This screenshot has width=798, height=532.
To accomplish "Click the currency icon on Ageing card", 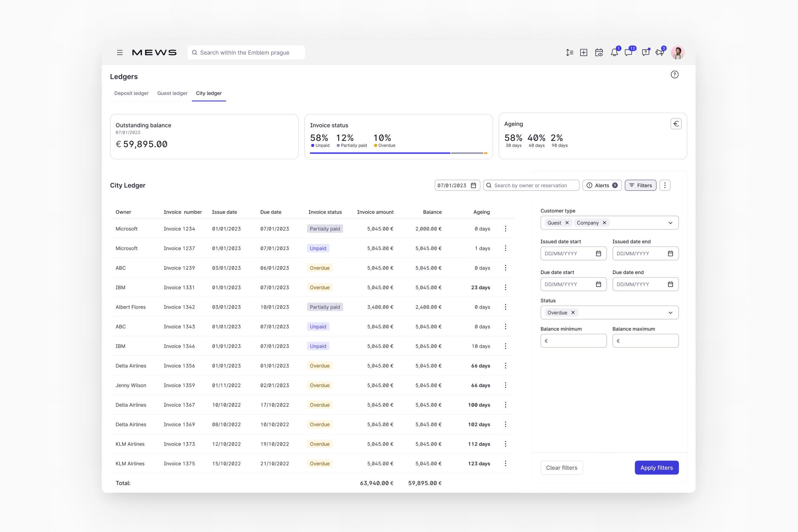I will point(676,123).
